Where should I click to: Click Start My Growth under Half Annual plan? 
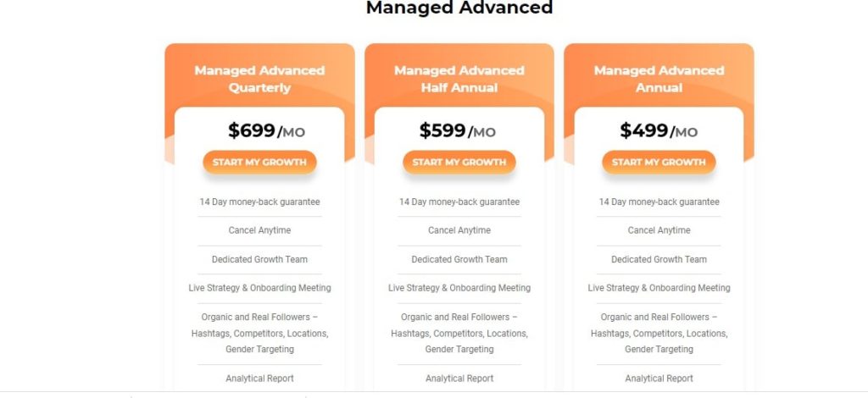click(459, 163)
